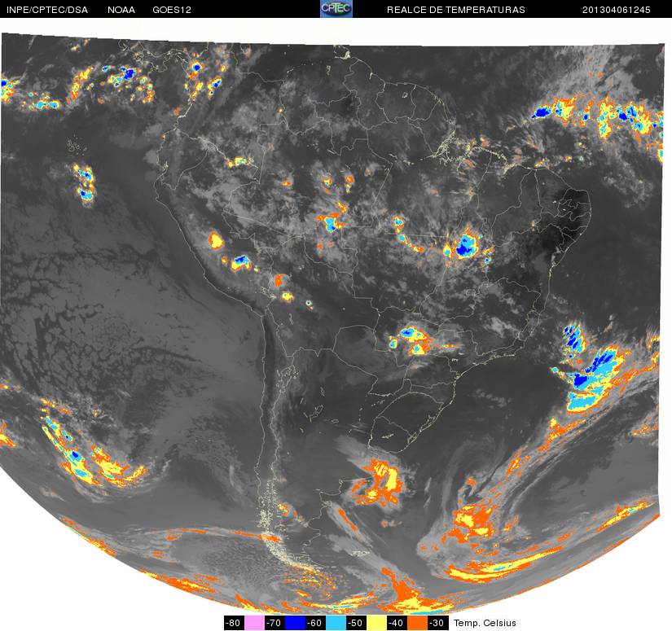Click the REALCE DE TEMPERATURAS title
Viewport: 672px width, 631px height.
click(456, 10)
